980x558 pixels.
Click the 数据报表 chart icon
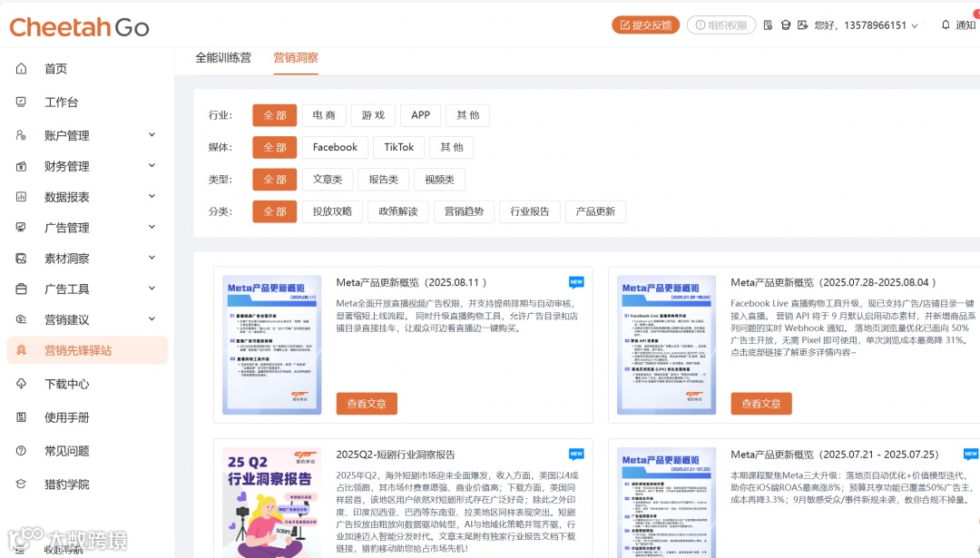(x=21, y=197)
